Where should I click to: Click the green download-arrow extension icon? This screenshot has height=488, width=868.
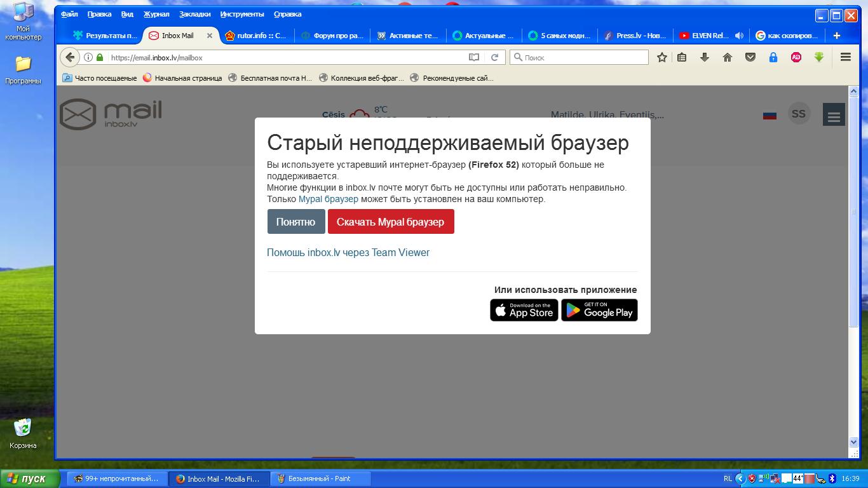pos(819,57)
